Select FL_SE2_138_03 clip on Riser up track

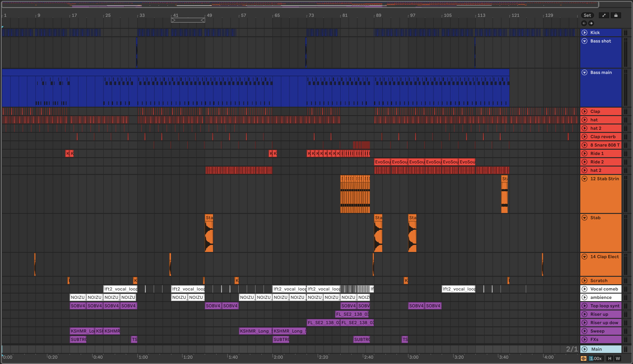tap(352, 314)
